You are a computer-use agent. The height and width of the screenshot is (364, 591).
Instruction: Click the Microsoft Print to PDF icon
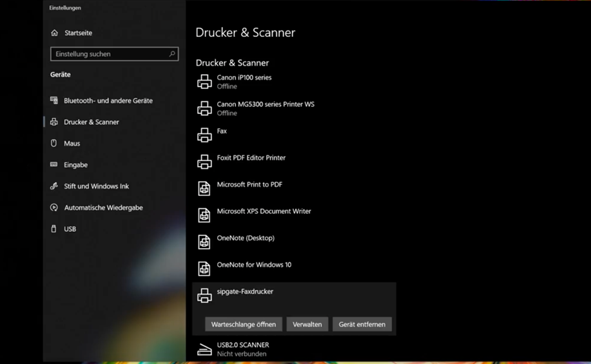(x=204, y=188)
